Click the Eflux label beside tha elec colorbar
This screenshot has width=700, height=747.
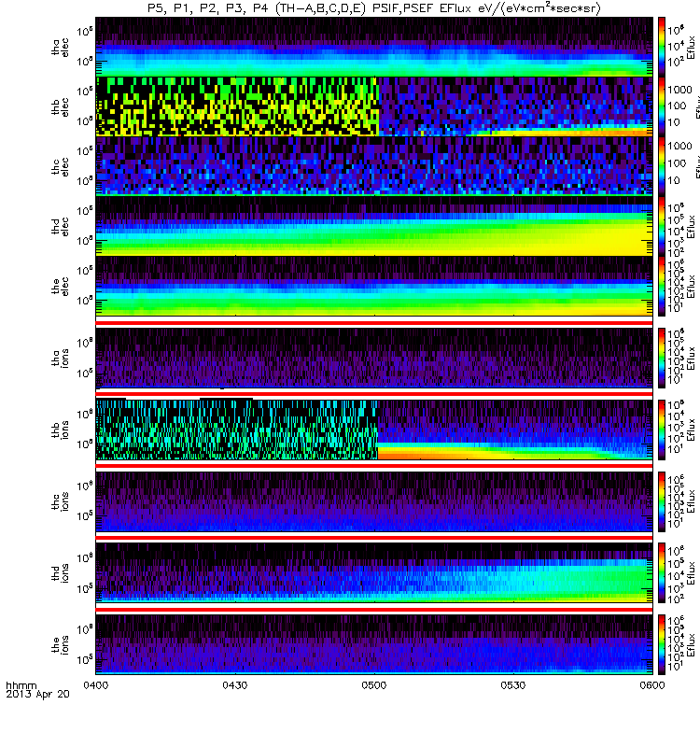point(691,47)
